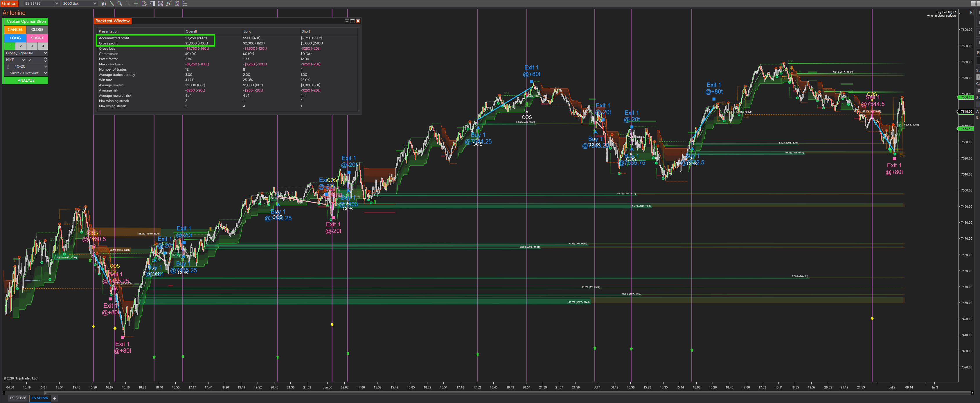Click the Accumulated profit value $3,250 (260t)

(196, 38)
